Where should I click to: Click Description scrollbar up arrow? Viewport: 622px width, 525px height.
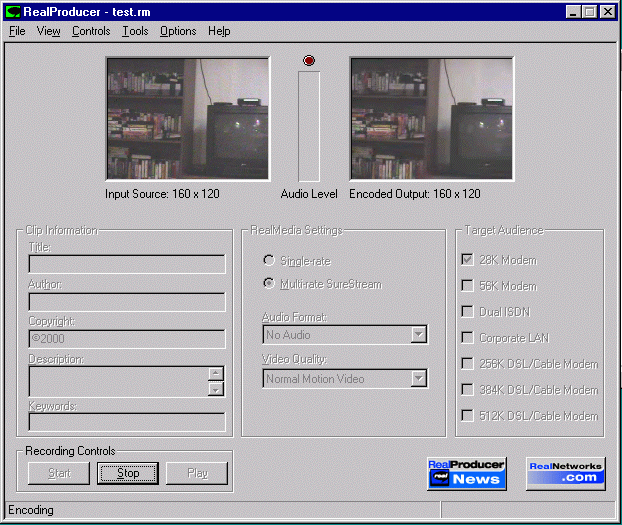tap(216, 374)
